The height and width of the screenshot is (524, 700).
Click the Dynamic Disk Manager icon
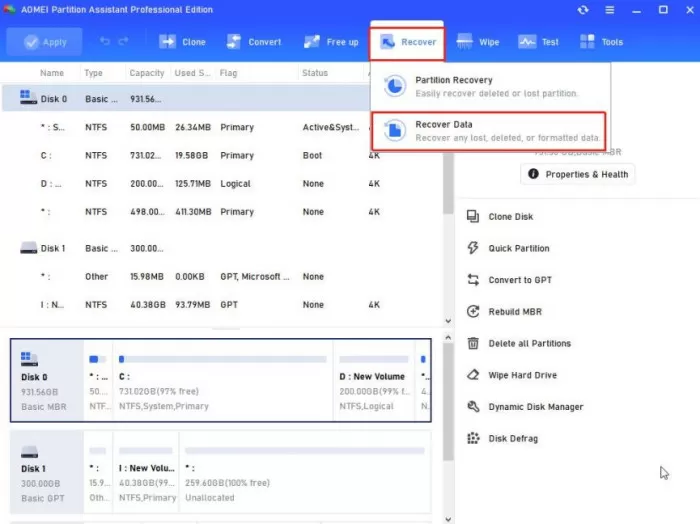(x=473, y=407)
